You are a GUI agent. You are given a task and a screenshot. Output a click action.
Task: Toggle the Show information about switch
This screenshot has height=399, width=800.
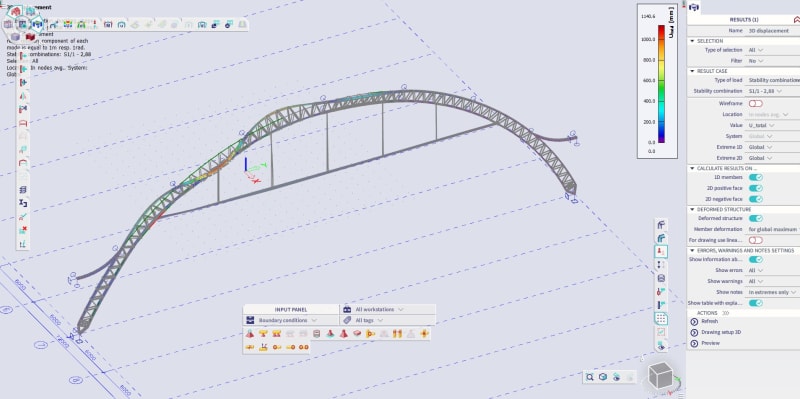coord(756,259)
